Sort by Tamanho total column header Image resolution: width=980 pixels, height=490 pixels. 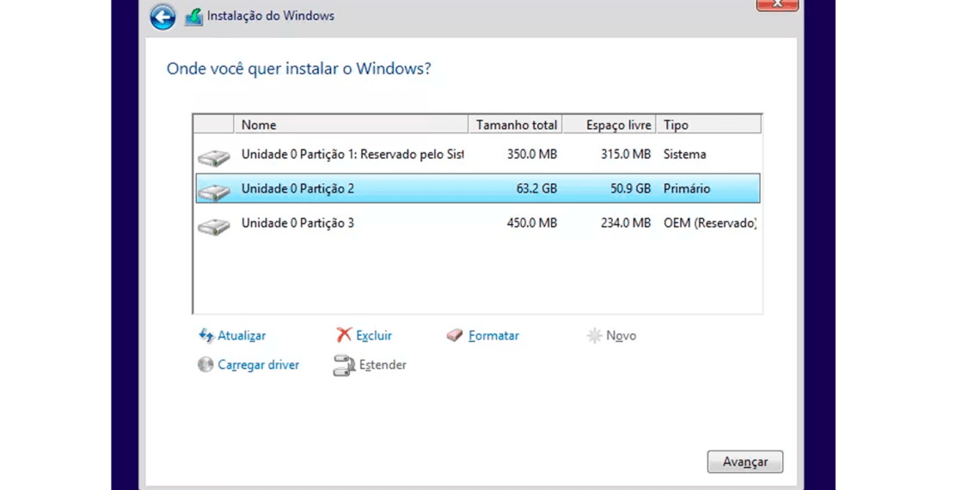click(516, 125)
